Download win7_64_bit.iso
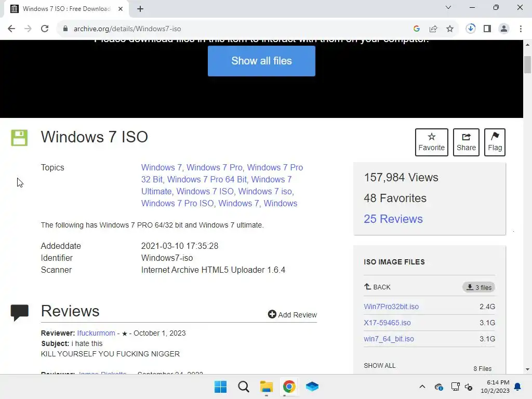 (x=389, y=339)
